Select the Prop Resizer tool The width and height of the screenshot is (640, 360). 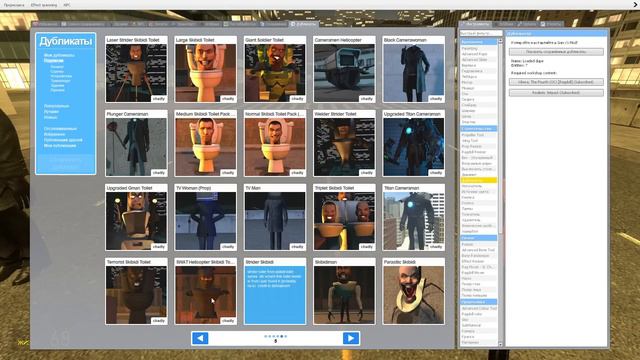478,146
